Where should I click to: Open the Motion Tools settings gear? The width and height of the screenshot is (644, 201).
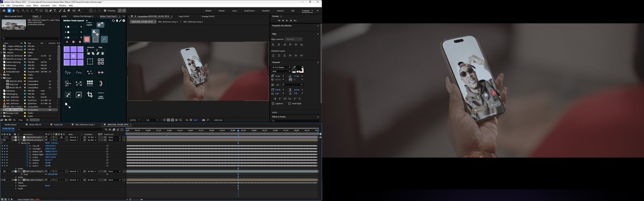[x=124, y=20]
